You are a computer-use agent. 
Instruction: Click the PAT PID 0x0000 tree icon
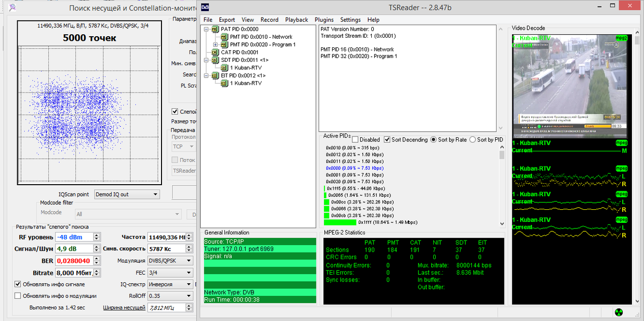(x=215, y=29)
